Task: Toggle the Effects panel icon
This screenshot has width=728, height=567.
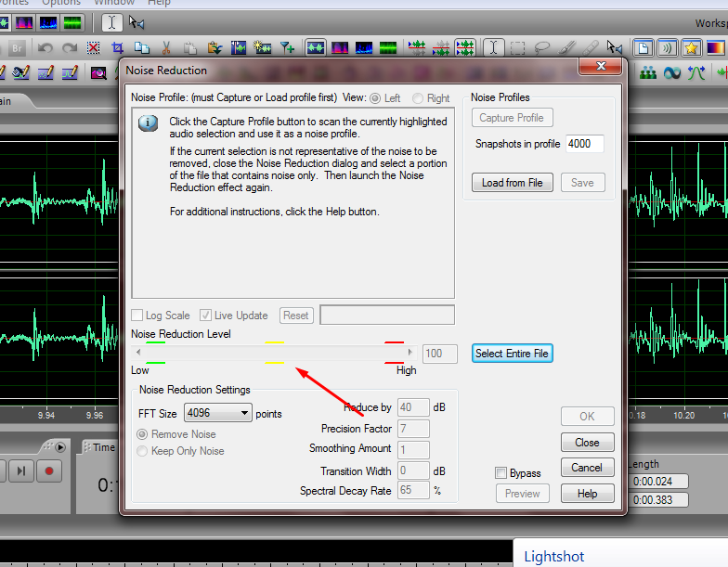Action: tap(667, 48)
